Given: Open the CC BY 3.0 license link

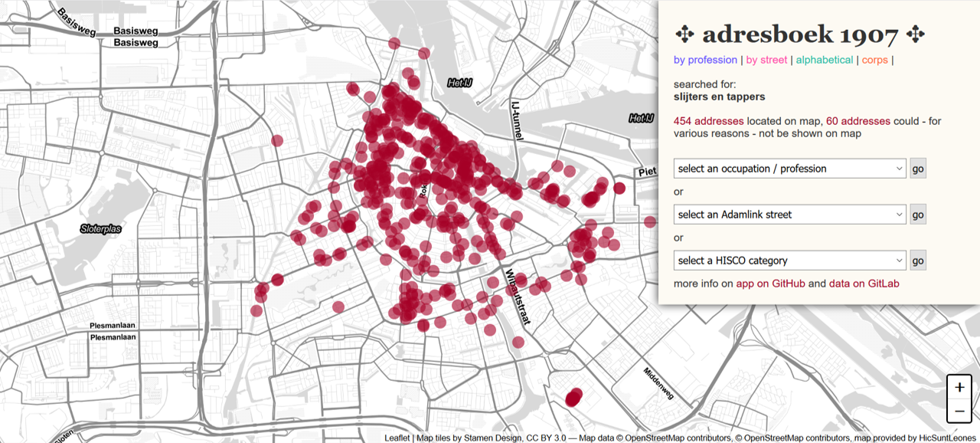Looking at the screenshot, I should pos(546,438).
